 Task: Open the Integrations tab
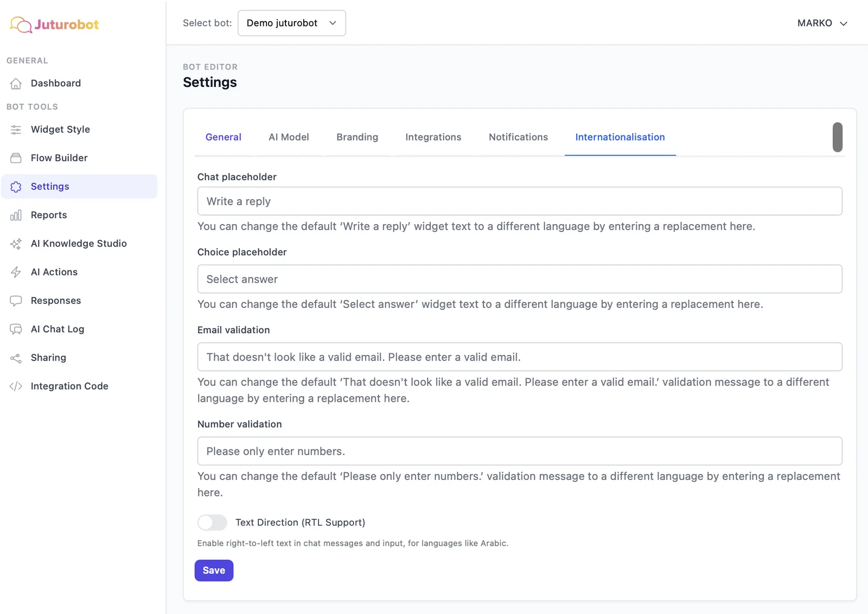433,137
